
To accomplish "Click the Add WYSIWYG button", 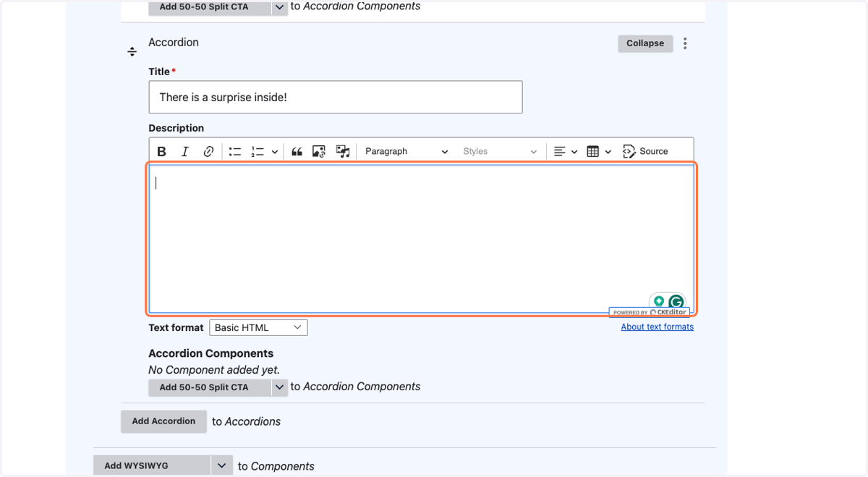I will click(x=152, y=465).
